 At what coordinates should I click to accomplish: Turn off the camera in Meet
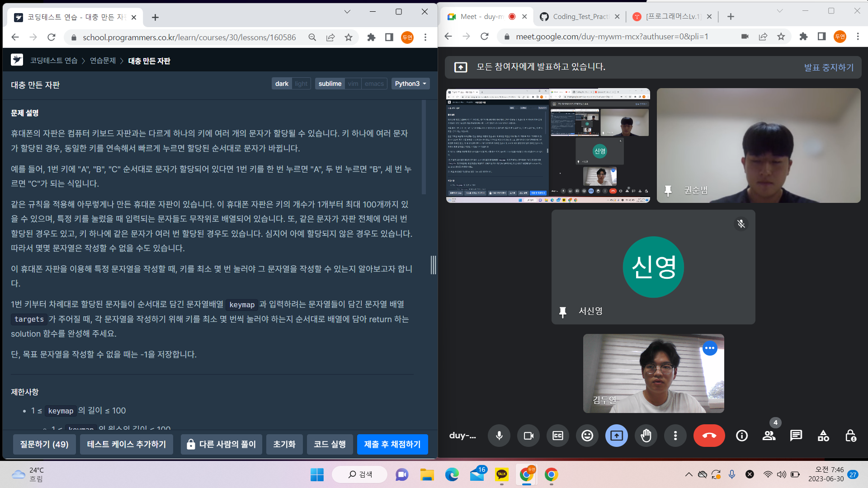click(528, 436)
